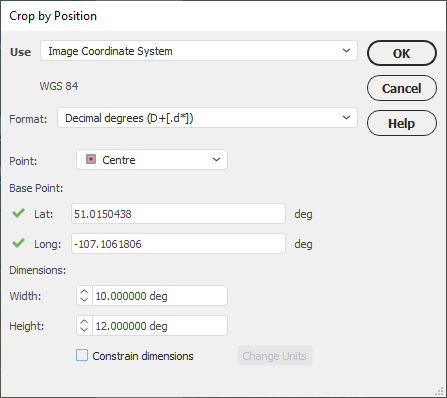This screenshot has width=447, height=398.
Task: Open the Use coordinate system dropdown
Action: point(199,51)
